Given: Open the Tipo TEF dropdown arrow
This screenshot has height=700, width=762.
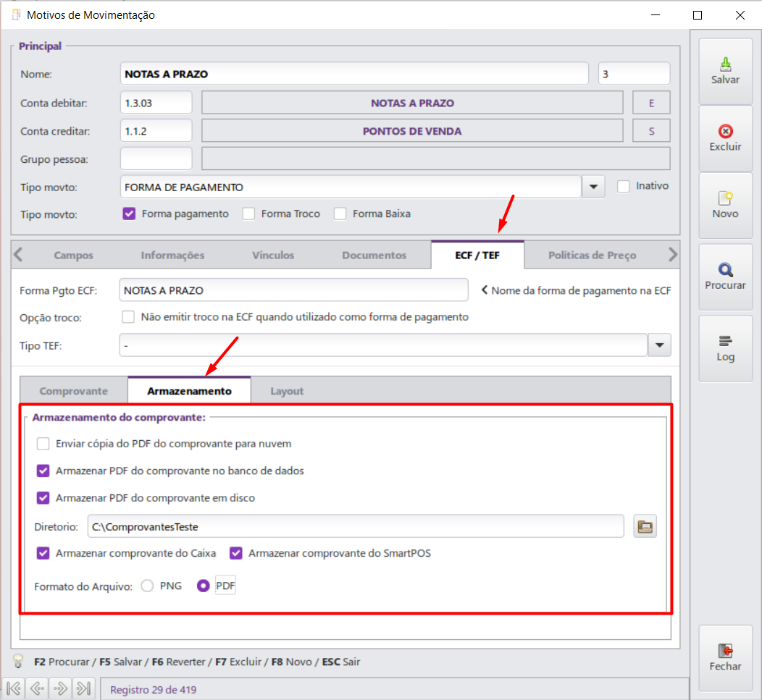Looking at the screenshot, I should (x=659, y=345).
